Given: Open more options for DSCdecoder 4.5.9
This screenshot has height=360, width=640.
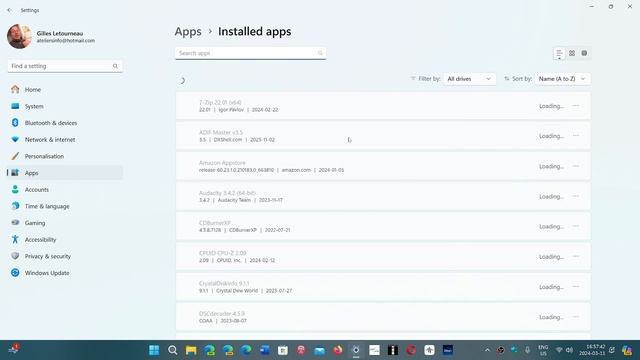Looking at the screenshot, I should click(576, 317).
